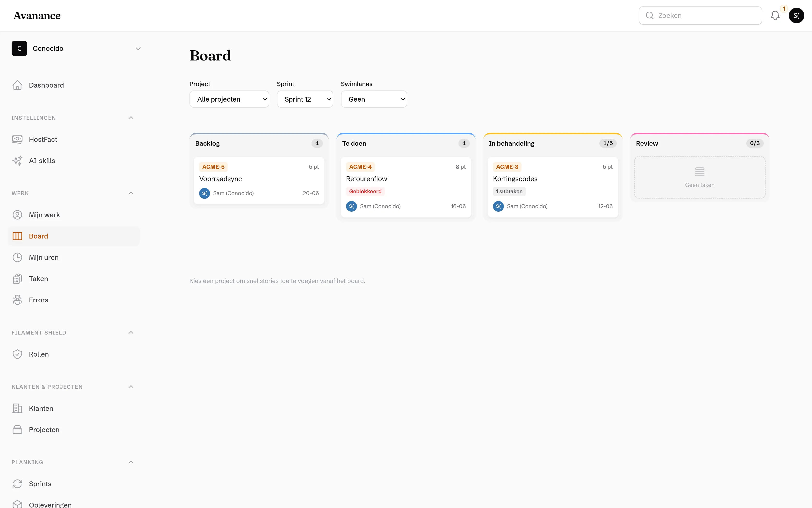
Task: Click the Sprints refresh-arrows icon
Action: click(x=17, y=484)
